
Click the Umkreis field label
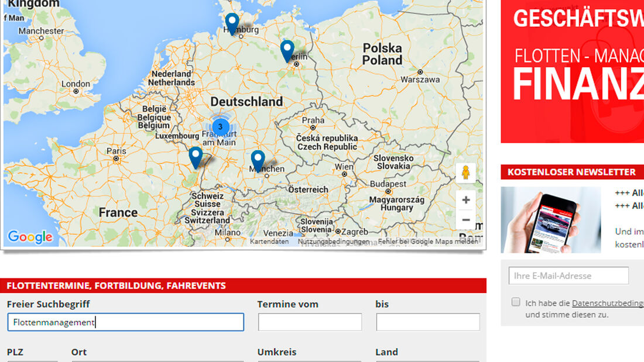(x=277, y=352)
